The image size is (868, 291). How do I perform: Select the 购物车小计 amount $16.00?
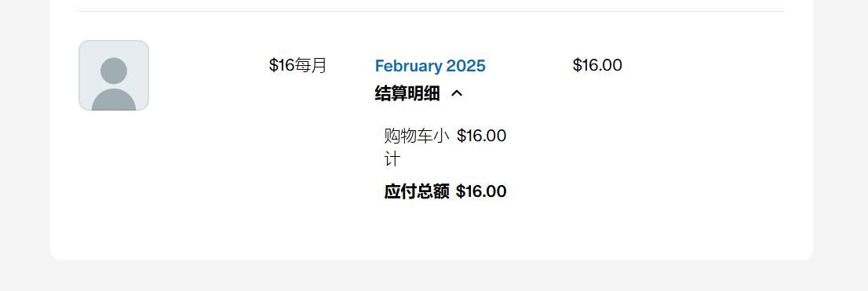pyautogui.click(x=482, y=136)
